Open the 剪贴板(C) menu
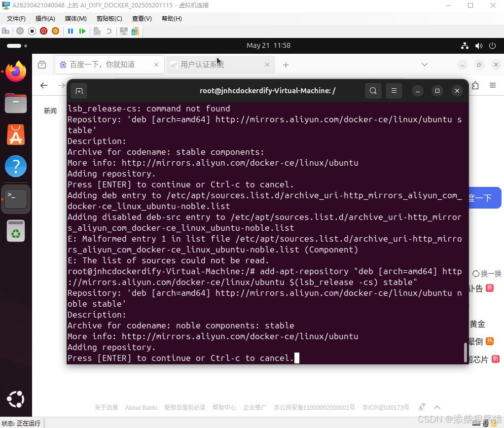The width and height of the screenshot is (504, 428). click(x=109, y=19)
